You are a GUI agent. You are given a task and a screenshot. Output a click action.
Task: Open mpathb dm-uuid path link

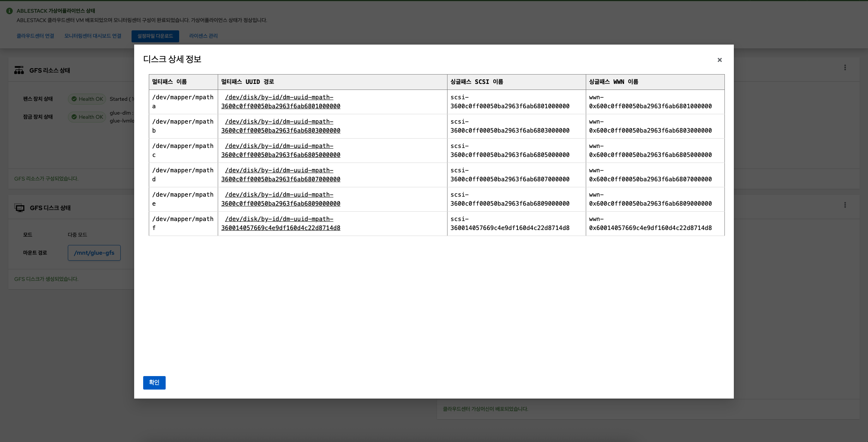point(280,126)
